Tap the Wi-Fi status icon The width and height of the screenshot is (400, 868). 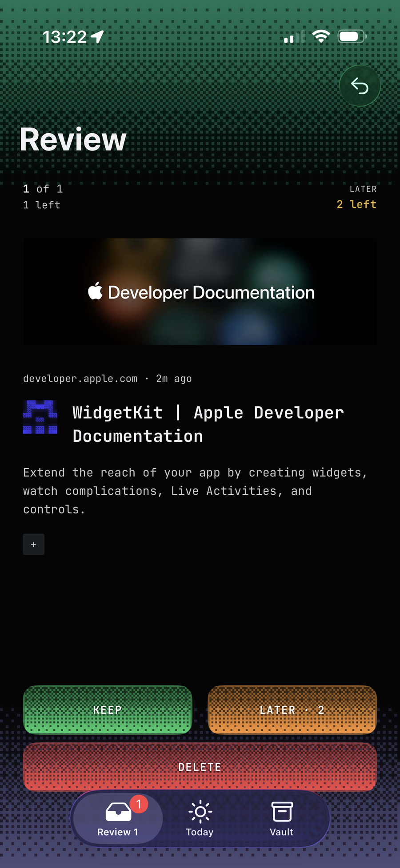(321, 36)
